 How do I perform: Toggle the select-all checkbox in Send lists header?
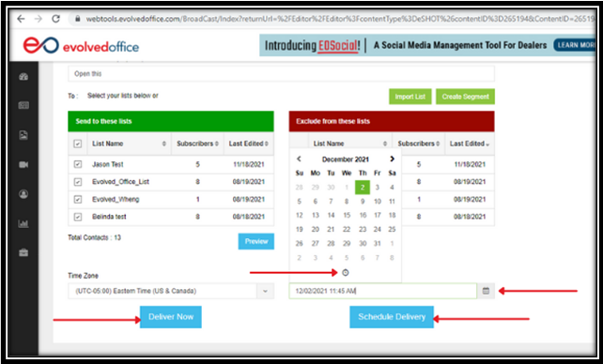(x=78, y=144)
